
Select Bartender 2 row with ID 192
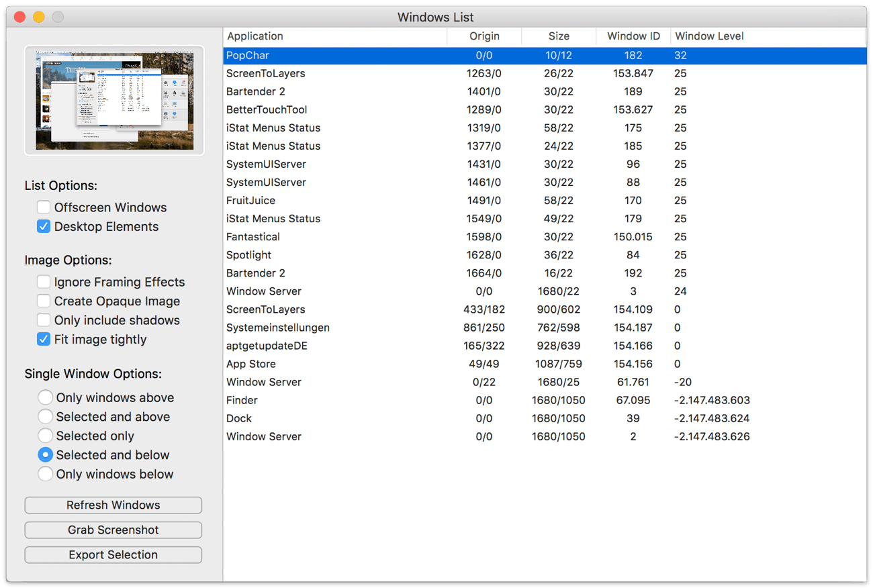pyautogui.click(x=545, y=273)
